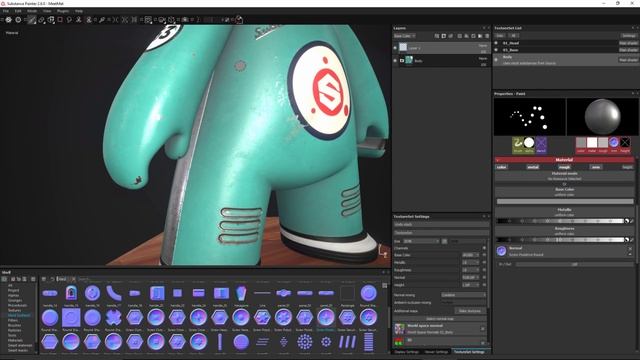
Task: Collapse the red Material section header
Action: coord(565,160)
